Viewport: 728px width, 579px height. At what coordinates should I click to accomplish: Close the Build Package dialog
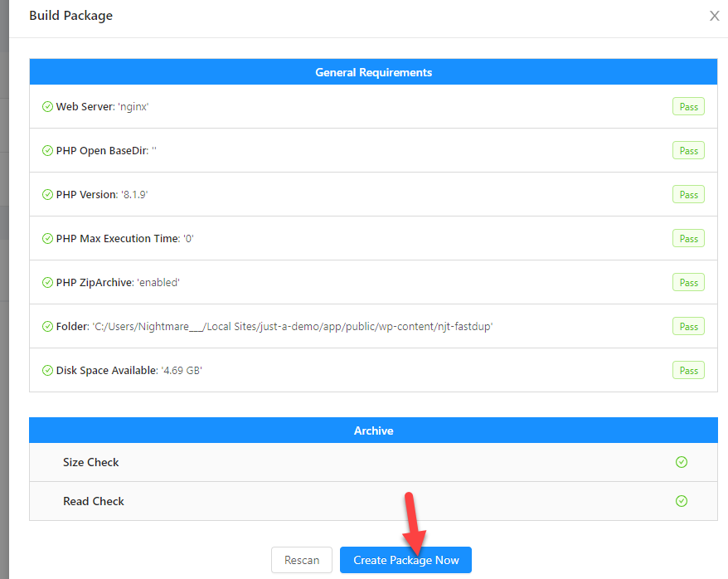[714, 16]
